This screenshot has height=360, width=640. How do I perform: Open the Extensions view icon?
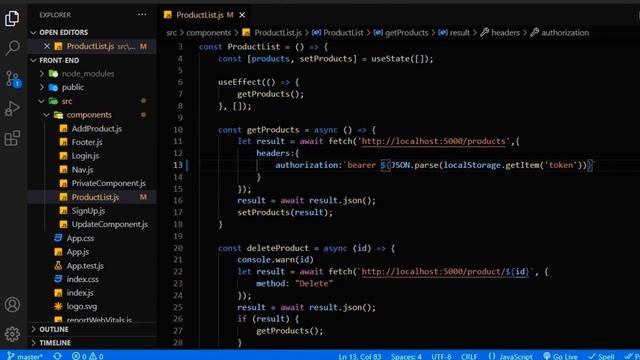pos(12,138)
